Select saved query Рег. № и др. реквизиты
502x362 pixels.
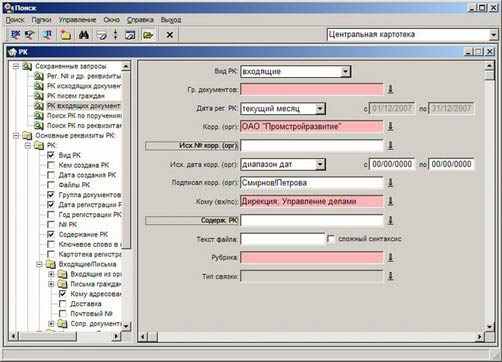click(84, 76)
